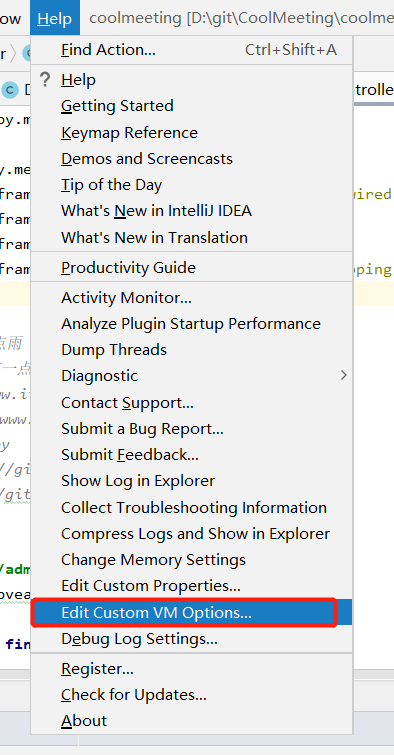Choose Demos and Screencasts
This screenshot has width=394, height=755.
(192, 158)
